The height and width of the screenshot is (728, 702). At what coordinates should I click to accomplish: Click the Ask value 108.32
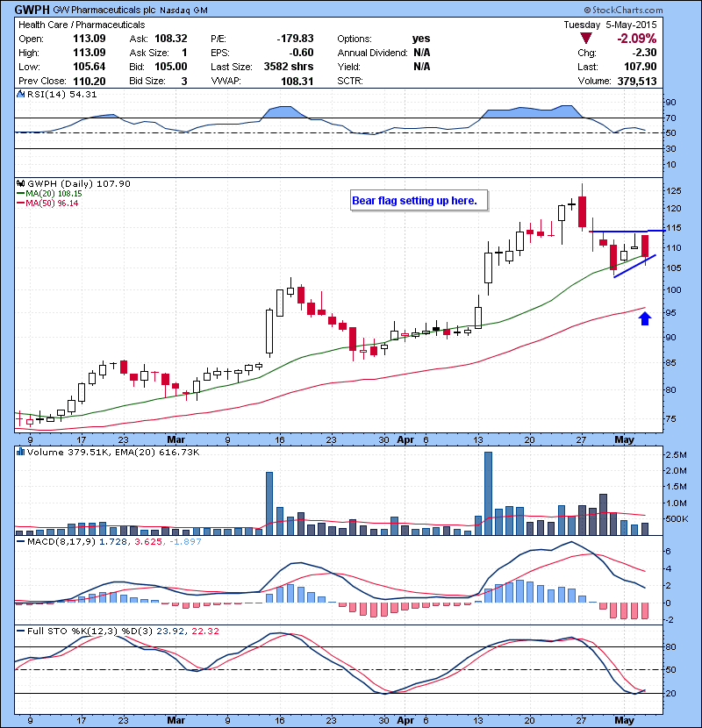(171, 39)
